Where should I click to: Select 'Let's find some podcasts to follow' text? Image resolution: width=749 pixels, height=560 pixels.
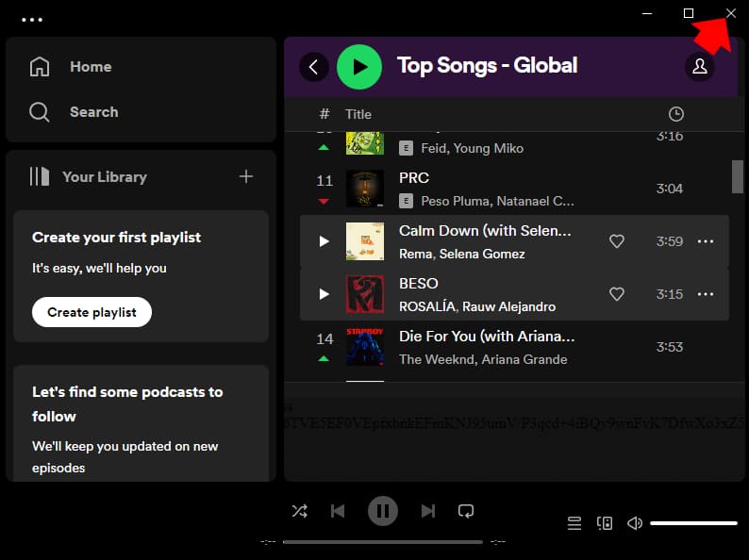point(127,404)
